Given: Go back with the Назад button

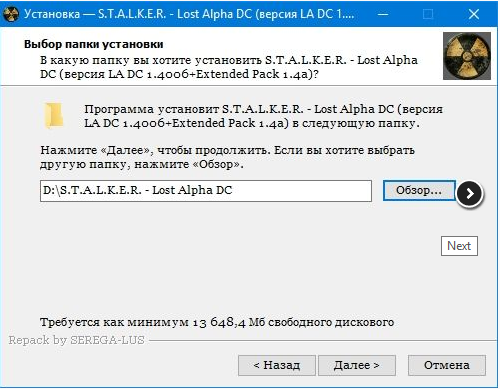Looking at the screenshot, I should click(x=277, y=365).
